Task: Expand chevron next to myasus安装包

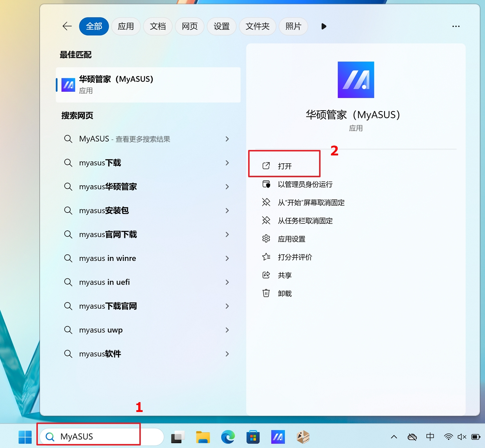Action: (x=227, y=210)
